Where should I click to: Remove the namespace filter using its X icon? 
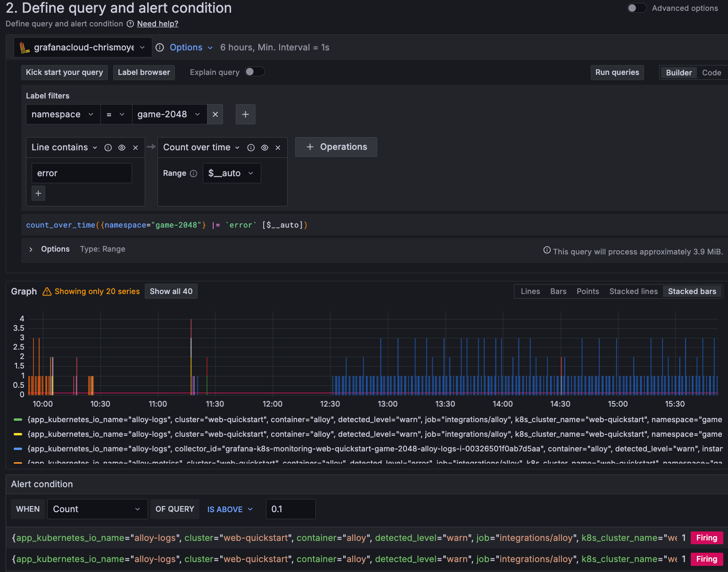(215, 114)
